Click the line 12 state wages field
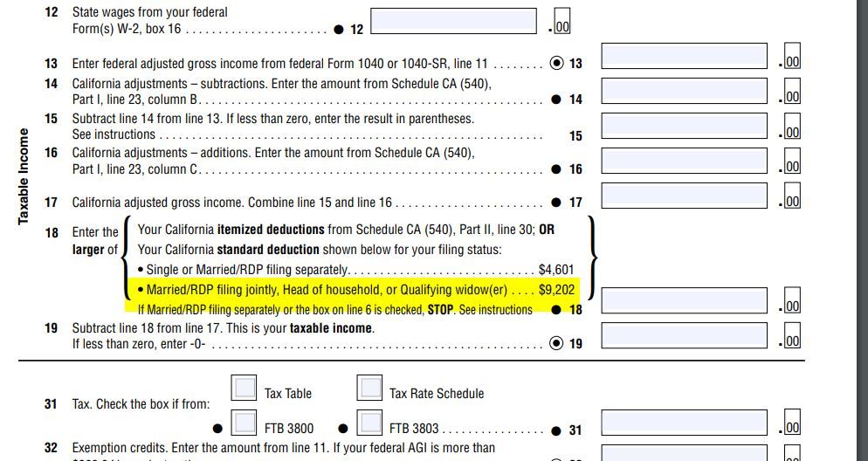 tap(453, 21)
